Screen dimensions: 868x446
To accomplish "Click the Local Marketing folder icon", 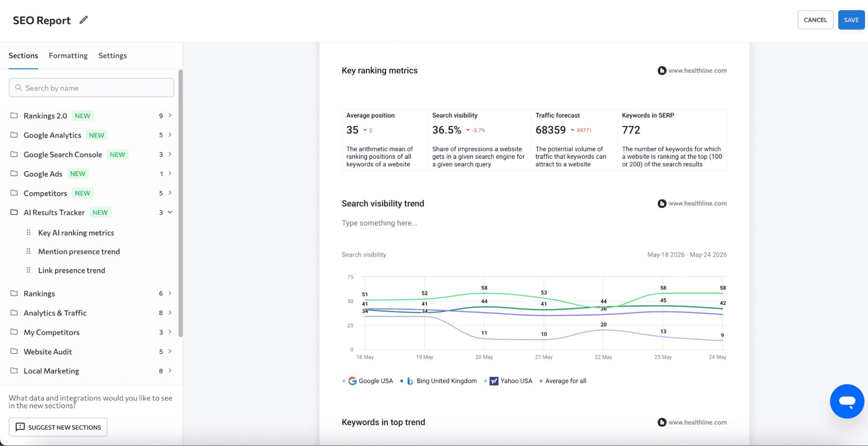I will pyautogui.click(x=14, y=371).
